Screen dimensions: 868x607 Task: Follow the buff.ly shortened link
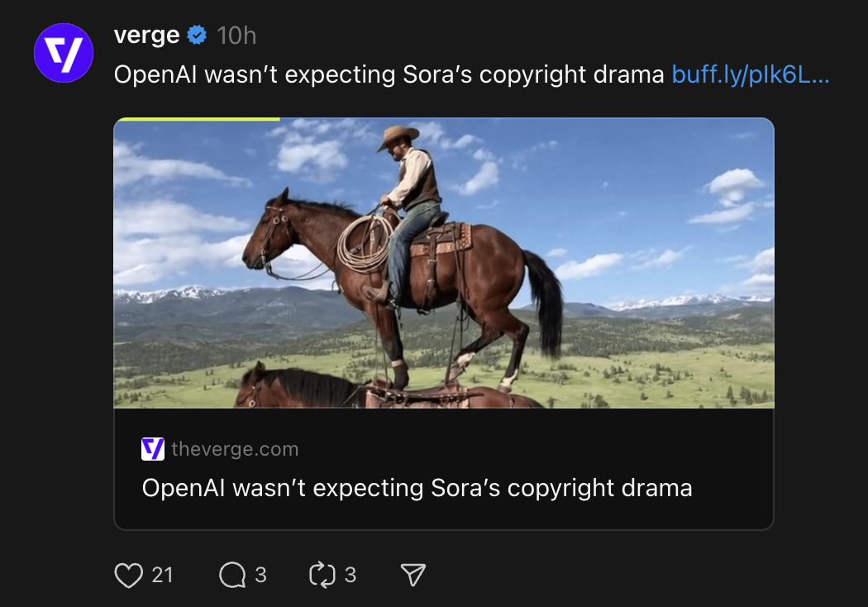[x=750, y=74]
